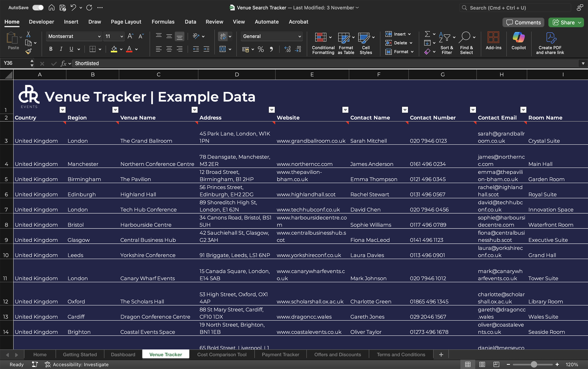
Task: Click the Format Painter brush icon
Action: coord(28,51)
